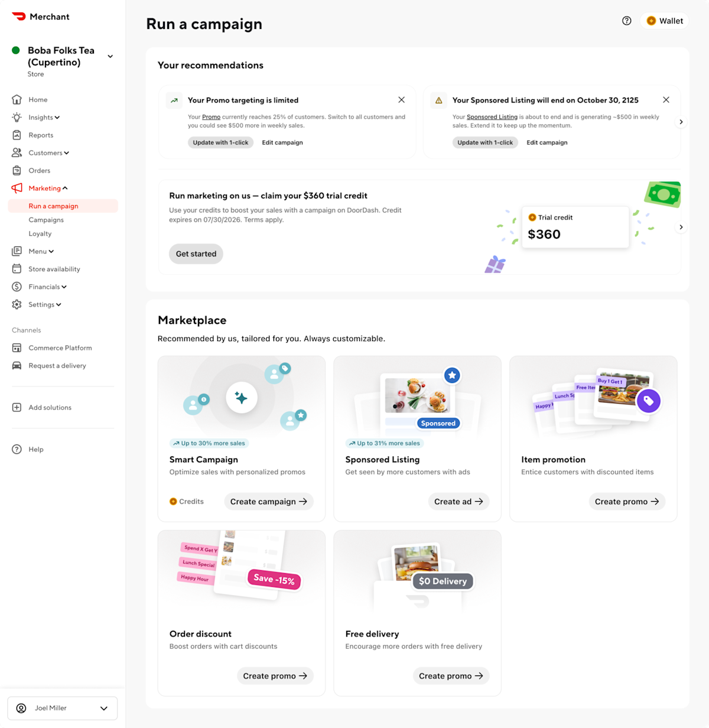Click Edit campaign for Sponsored Listing alert
The height and width of the screenshot is (728, 709).
(547, 142)
